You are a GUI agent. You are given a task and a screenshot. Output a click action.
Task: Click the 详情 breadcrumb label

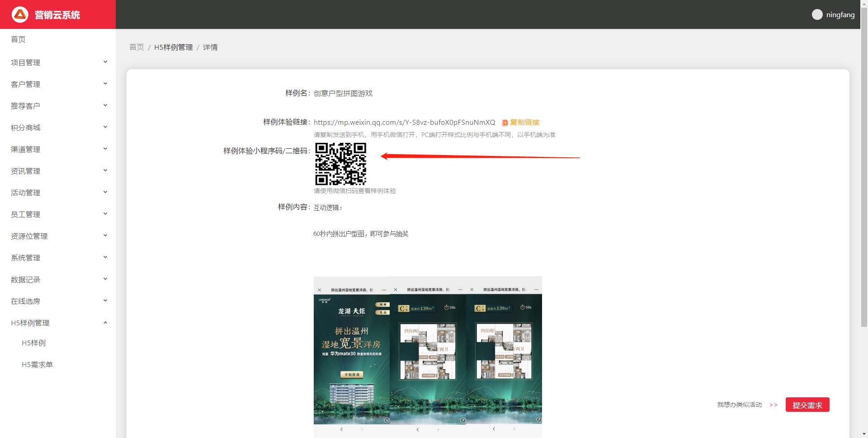[x=210, y=47]
